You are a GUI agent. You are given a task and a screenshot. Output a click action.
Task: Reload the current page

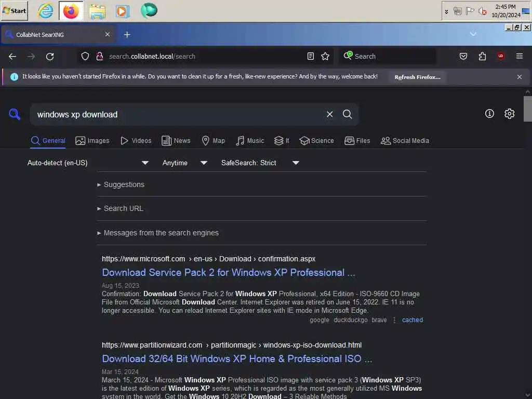[50, 56]
